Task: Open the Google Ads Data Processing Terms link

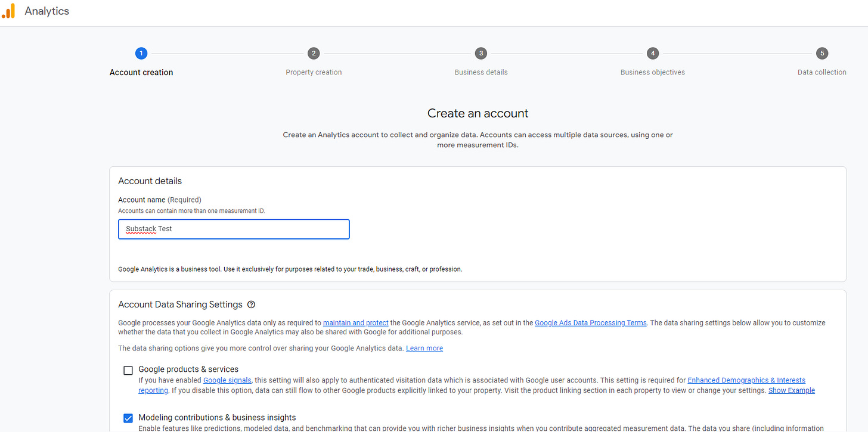Action: (x=590, y=322)
